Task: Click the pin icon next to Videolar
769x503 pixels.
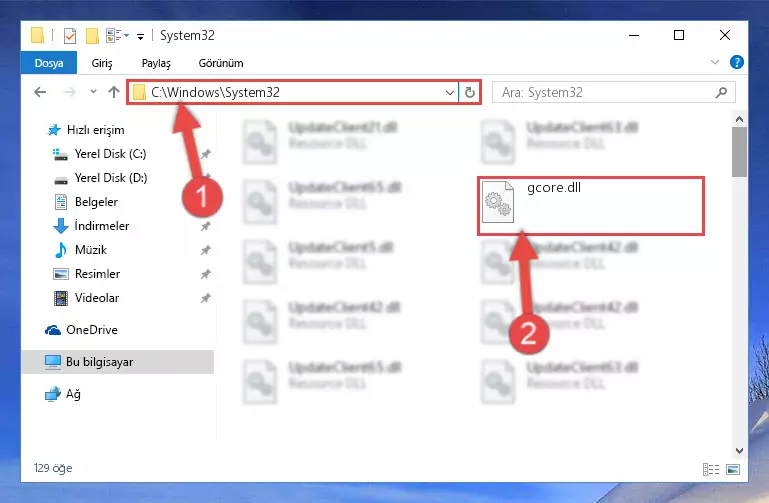Action: 205,298
